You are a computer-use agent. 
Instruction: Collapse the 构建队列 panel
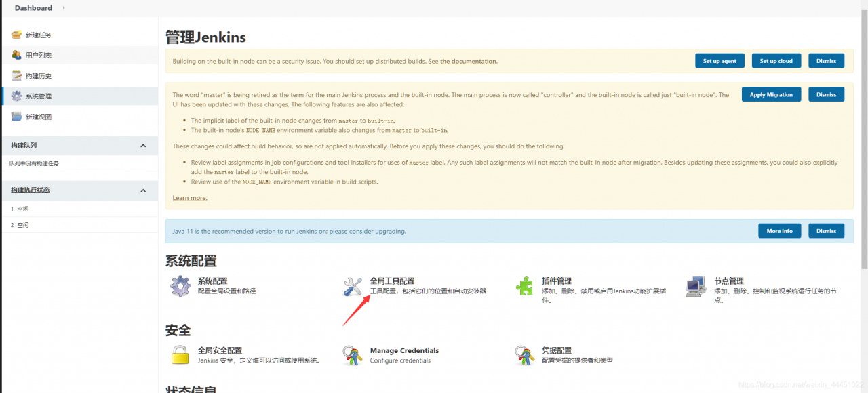[143, 146]
